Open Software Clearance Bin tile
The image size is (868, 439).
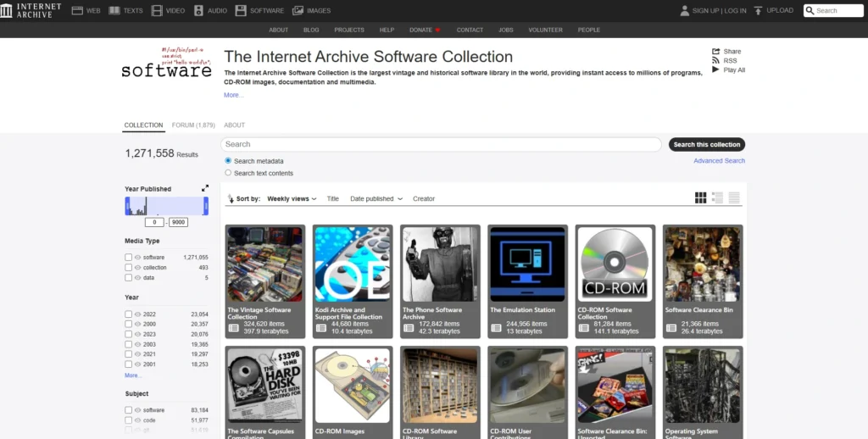pyautogui.click(x=703, y=281)
